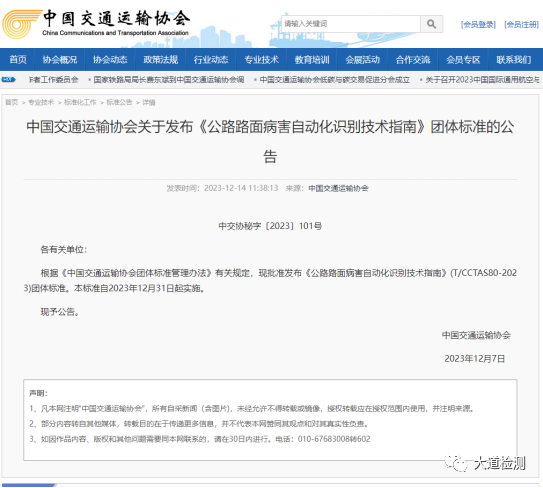This screenshot has width=543, height=488.
Task: Open the 会员登录 member login link
Action: 478,25
